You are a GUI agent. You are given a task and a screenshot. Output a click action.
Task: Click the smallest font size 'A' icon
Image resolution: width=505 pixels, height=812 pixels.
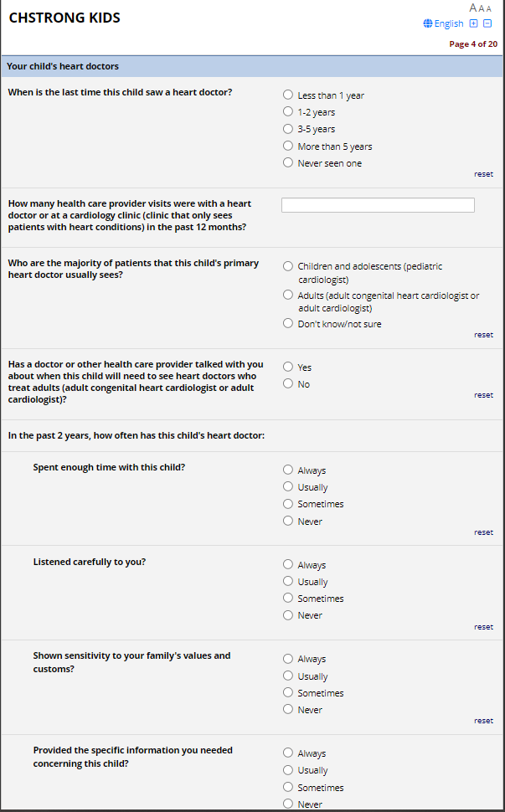(489, 8)
